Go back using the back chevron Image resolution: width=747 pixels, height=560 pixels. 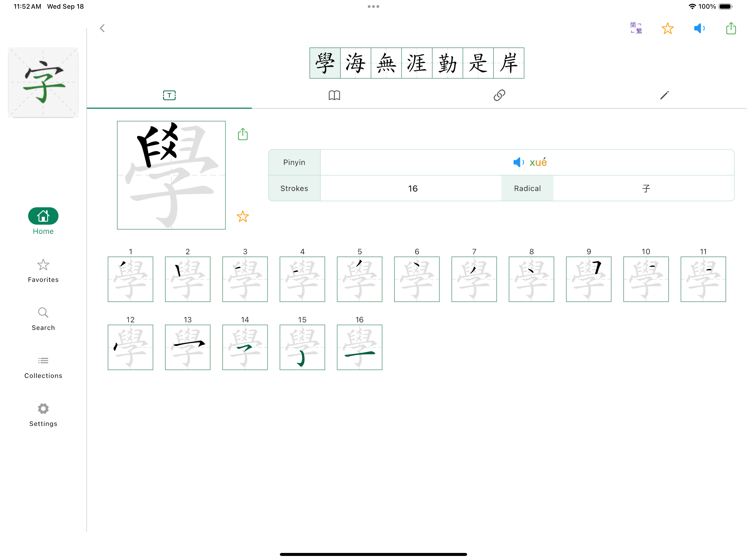coord(102,28)
